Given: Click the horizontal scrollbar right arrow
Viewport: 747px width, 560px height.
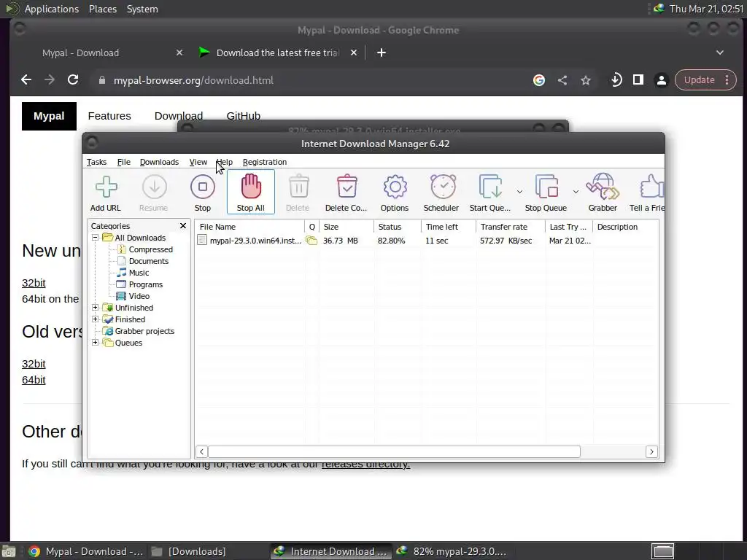Looking at the screenshot, I should pos(651,451).
